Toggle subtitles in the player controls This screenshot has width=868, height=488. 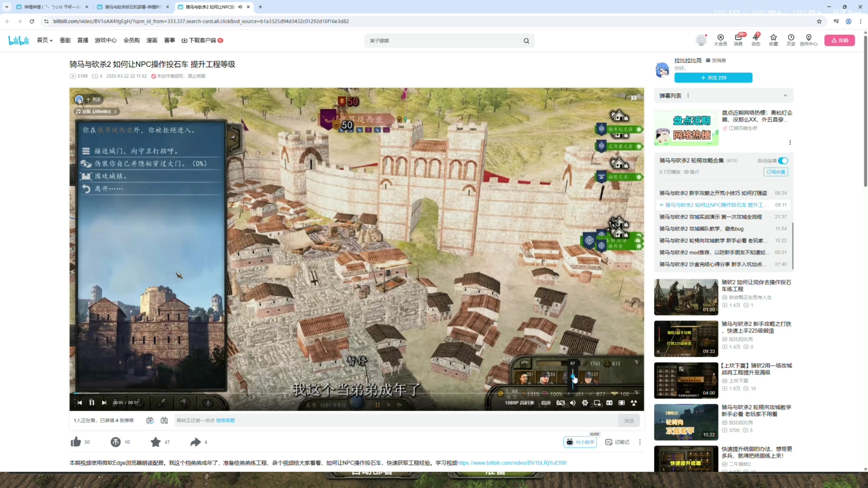(x=560, y=403)
